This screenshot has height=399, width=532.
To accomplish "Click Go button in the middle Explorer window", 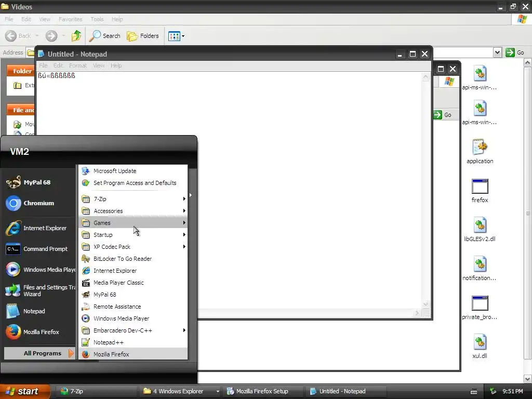I will tap(443, 115).
